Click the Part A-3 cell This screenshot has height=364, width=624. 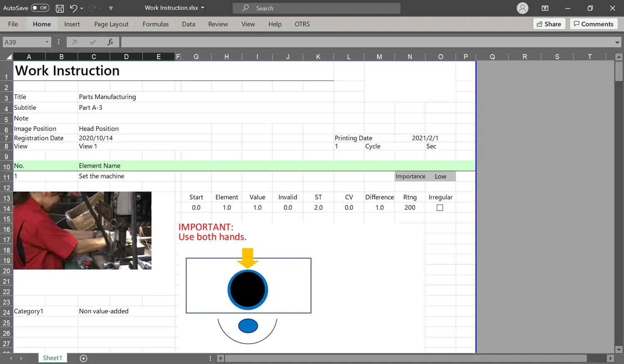[x=91, y=108]
